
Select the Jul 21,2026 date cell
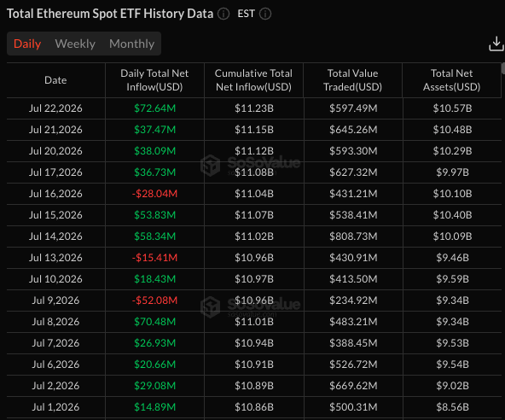[55, 130]
